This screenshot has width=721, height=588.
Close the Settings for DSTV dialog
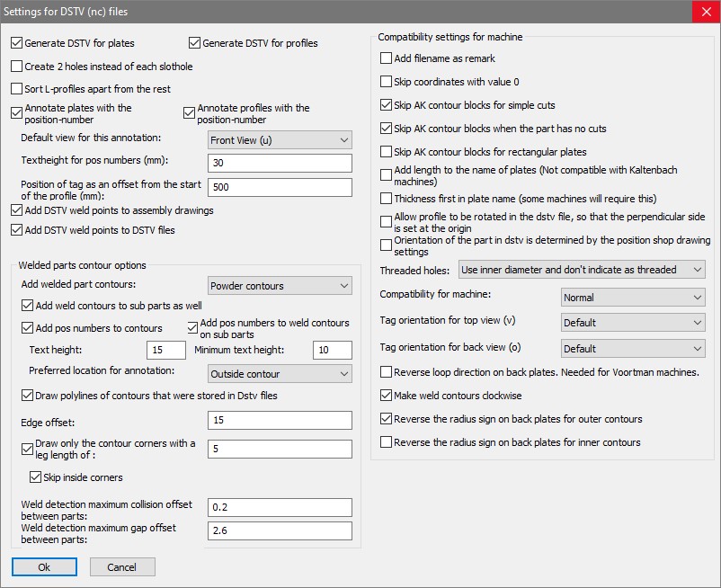coord(707,12)
